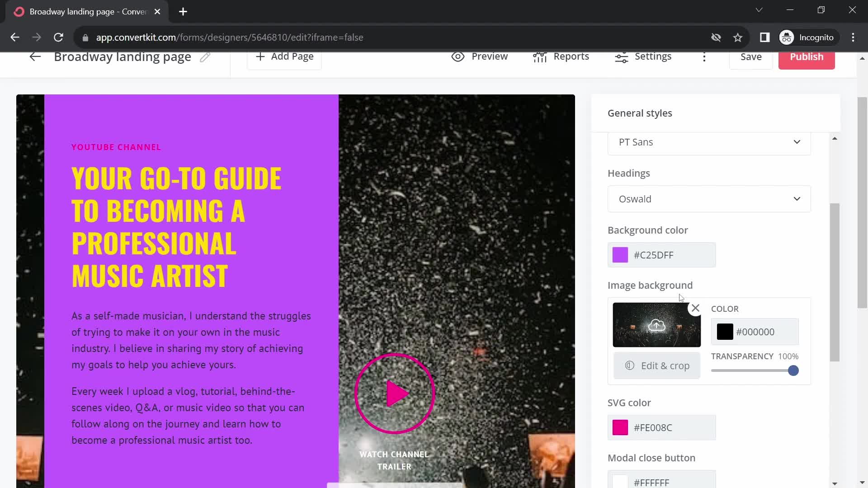Screen dimensions: 868x488
Task: Click the transparency slider handle
Action: (793, 371)
